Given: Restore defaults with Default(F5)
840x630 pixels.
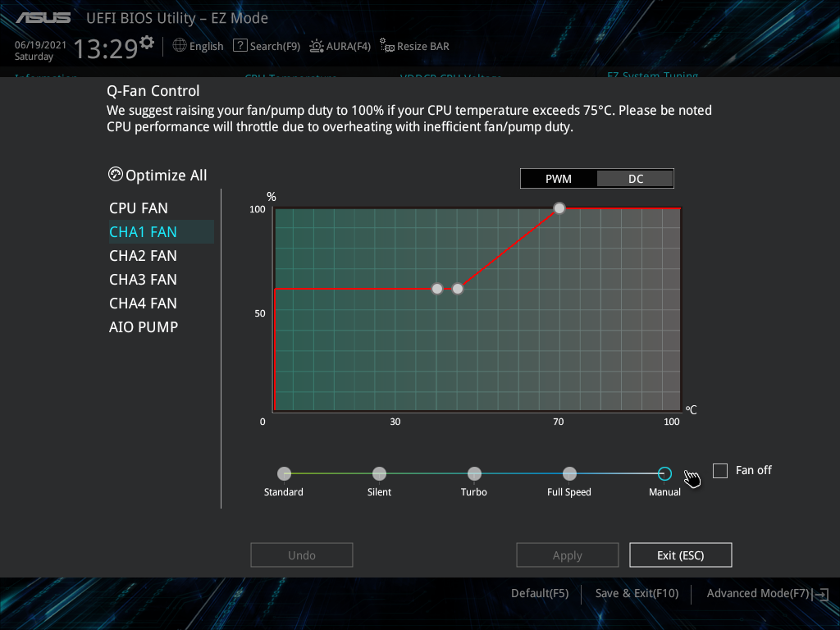Looking at the screenshot, I should 539,593.
